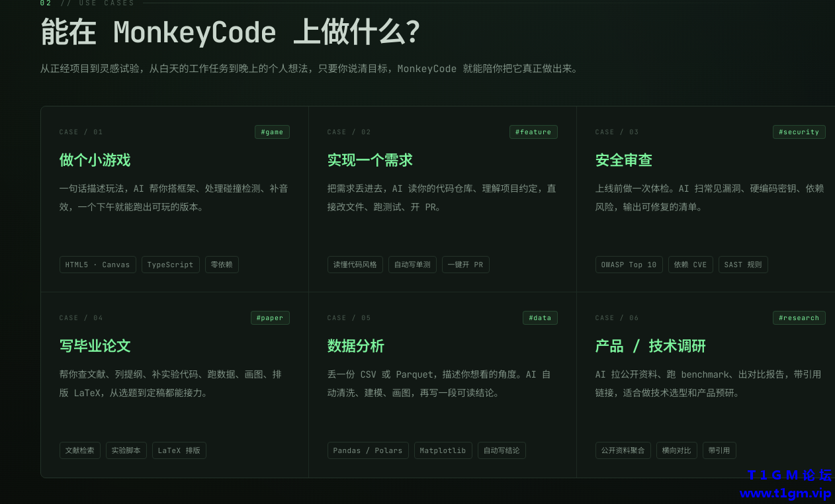Viewport: 835px width, 504px height.
Task: Select the OWASP Top 10 chip
Action: tap(629, 265)
